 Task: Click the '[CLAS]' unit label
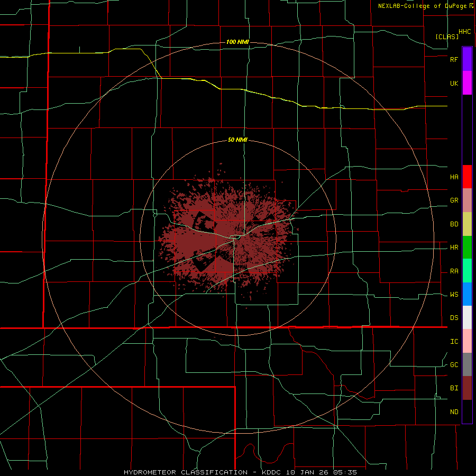447,36
